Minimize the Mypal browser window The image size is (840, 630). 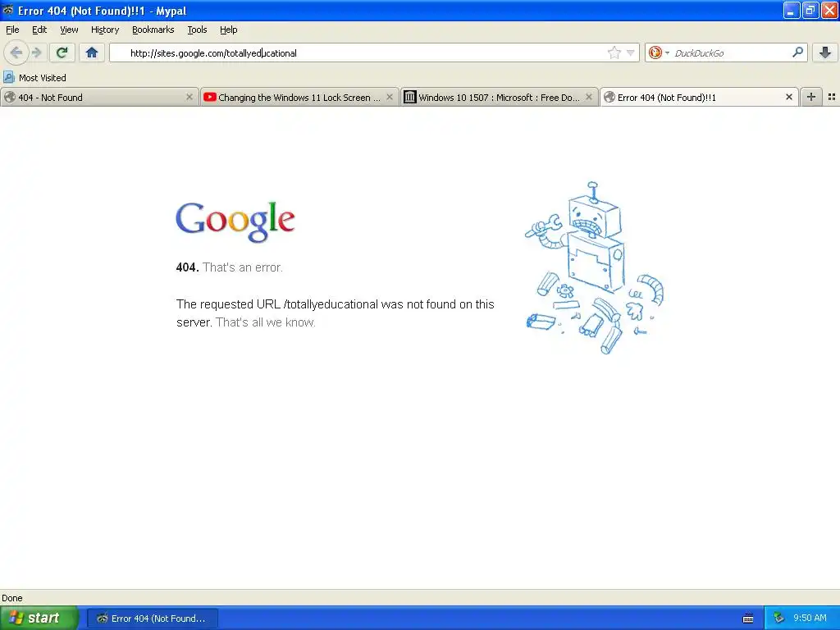[x=792, y=10]
